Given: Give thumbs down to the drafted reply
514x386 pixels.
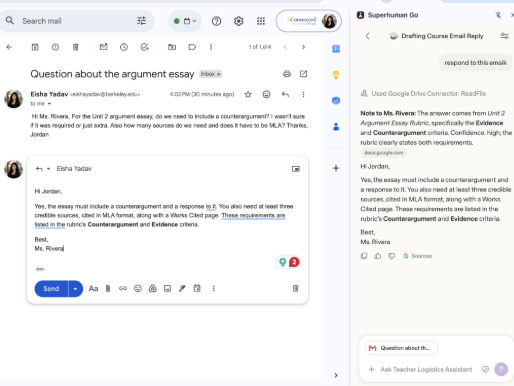Looking at the screenshot, I should (x=391, y=256).
